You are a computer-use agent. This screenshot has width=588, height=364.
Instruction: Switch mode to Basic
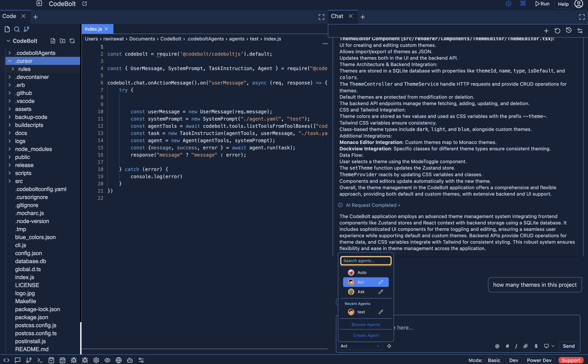click(494, 360)
